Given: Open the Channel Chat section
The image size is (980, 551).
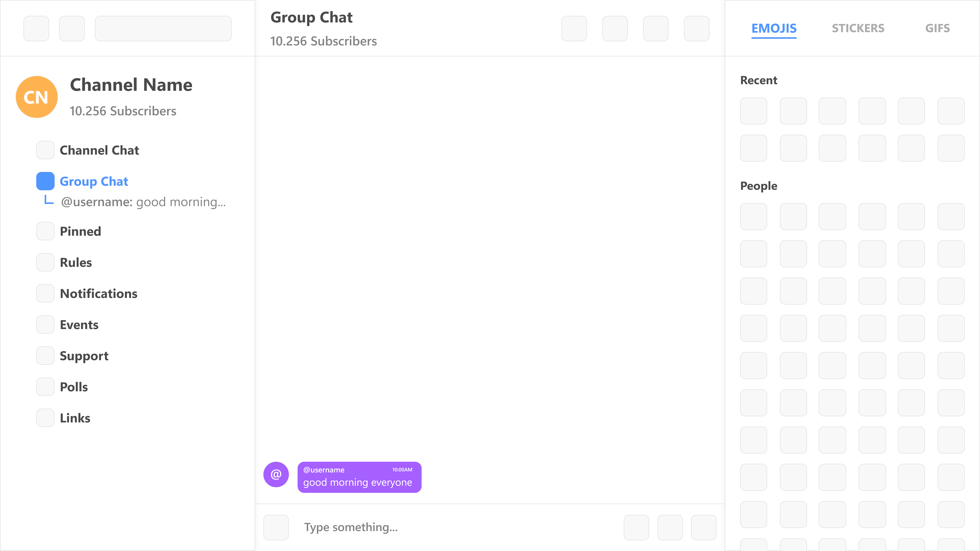Looking at the screenshot, I should [99, 150].
